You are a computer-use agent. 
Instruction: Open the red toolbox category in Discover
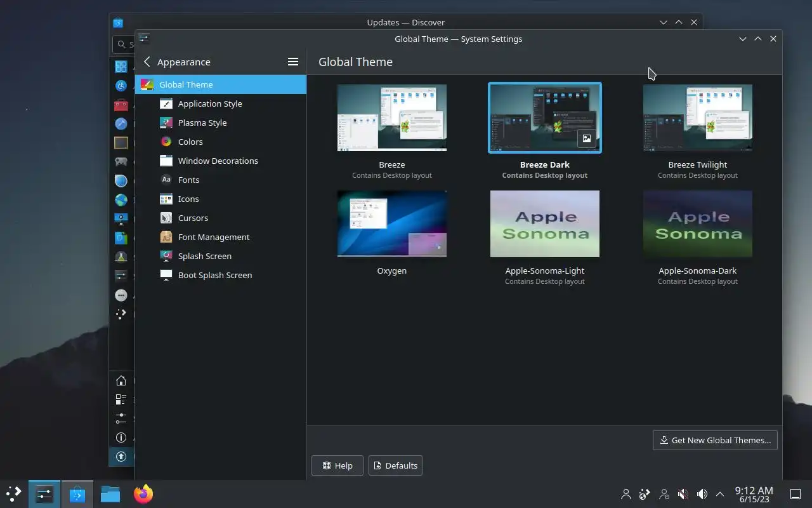coord(121,105)
